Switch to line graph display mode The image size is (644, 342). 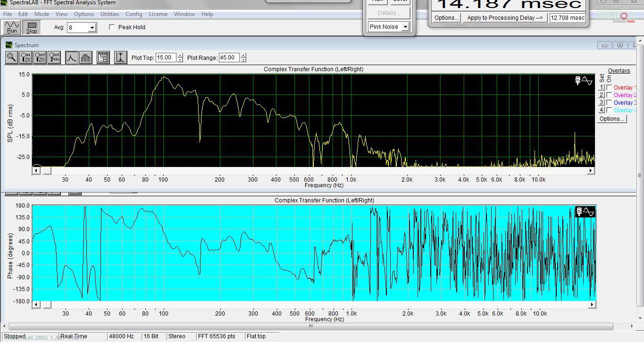point(71,58)
